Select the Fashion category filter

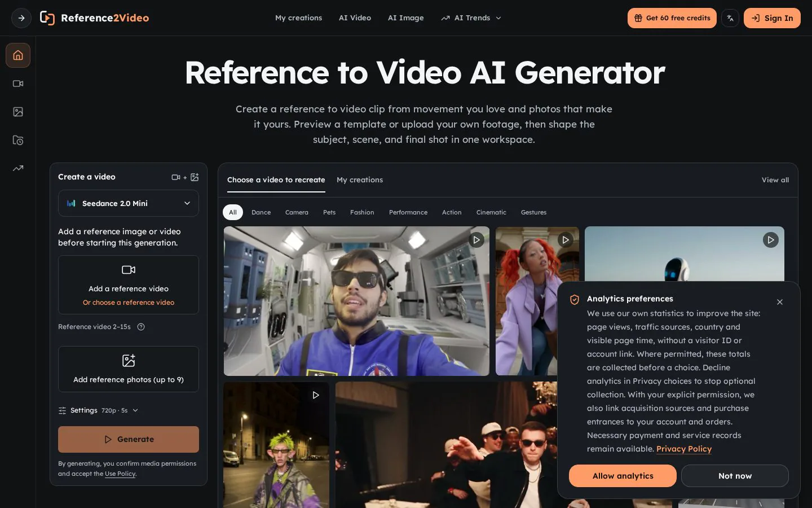(x=362, y=212)
